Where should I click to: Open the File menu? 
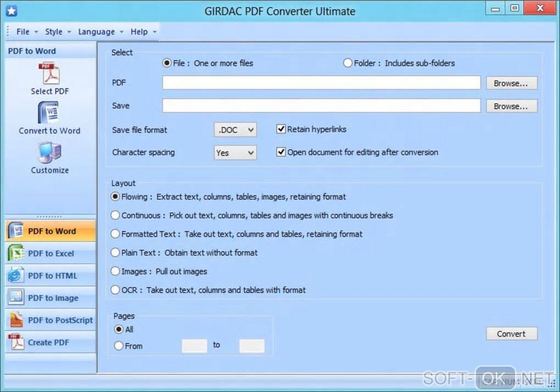[26, 32]
